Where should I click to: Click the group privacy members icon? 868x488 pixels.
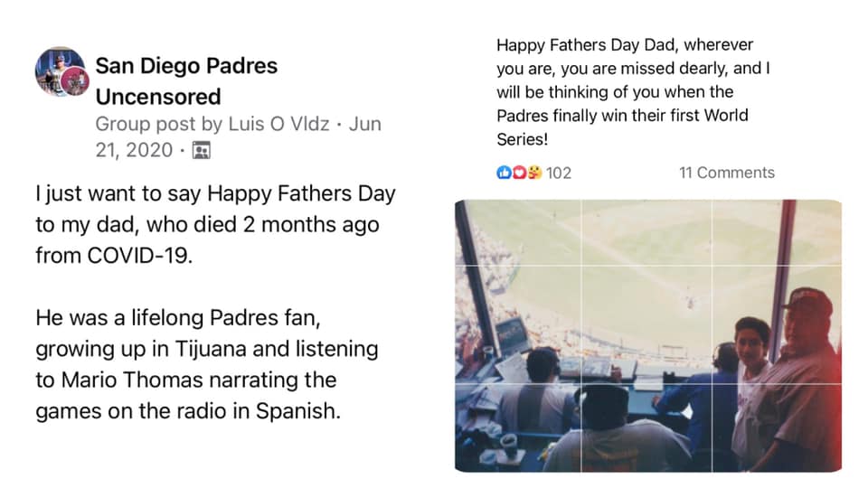point(202,150)
